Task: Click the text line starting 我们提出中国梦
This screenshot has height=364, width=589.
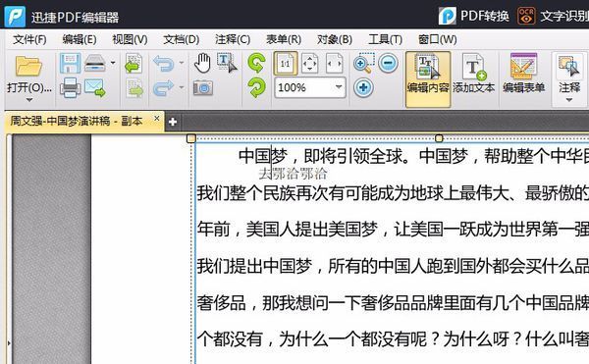Action: coord(393,266)
